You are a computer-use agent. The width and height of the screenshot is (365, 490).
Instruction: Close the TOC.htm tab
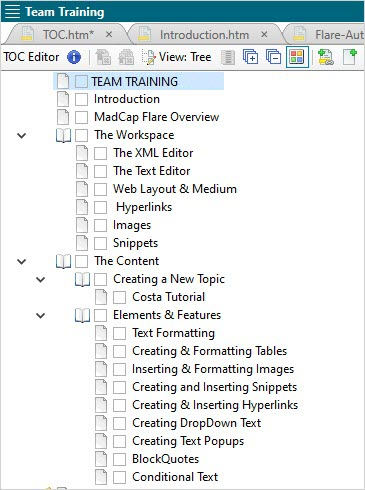pos(109,34)
